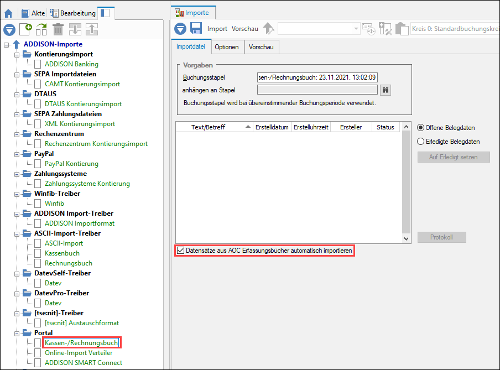Click the Buchungsstapel input field
This screenshot has width=500, height=370.
[317, 77]
